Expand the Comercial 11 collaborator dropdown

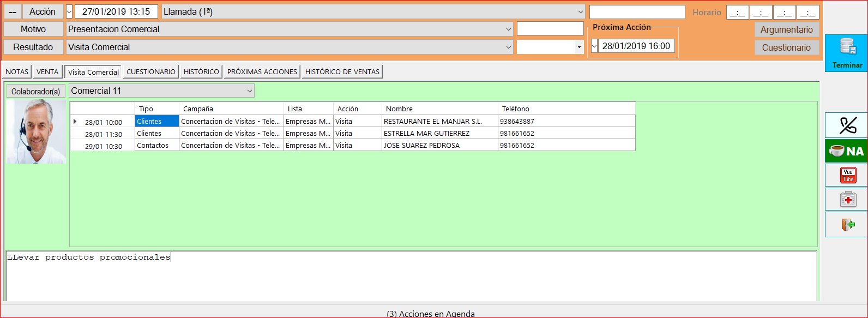[250, 91]
